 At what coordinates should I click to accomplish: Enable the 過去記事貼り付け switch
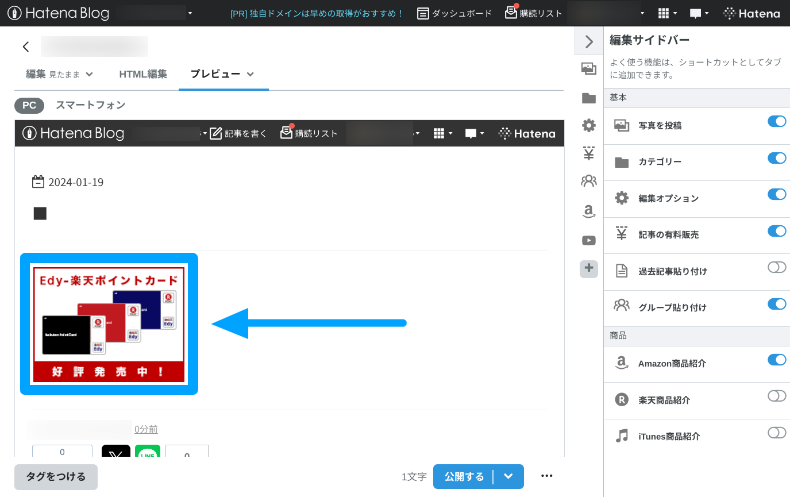point(776,268)
